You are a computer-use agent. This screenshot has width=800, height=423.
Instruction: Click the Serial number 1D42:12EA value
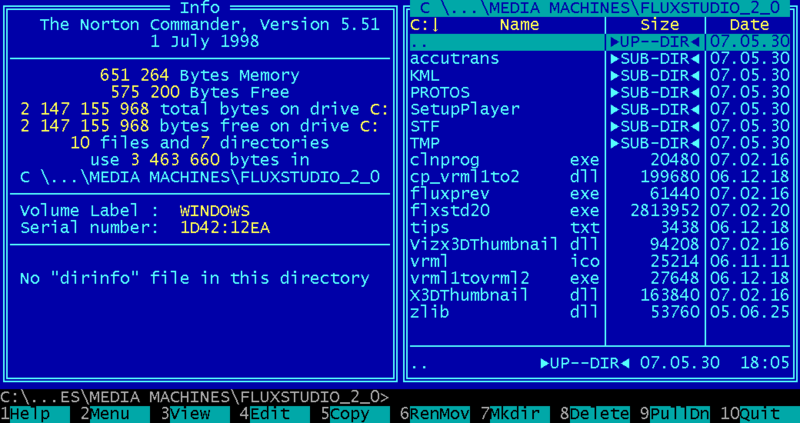tap(225, 227)
